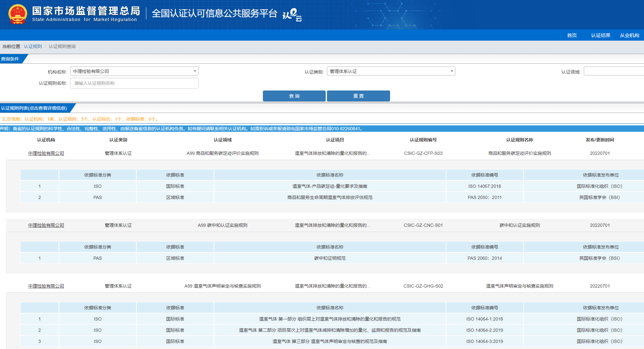Select standard name 商品和服务生命周期温室气体排放评估规范
This screenshot has height=349, width=644.
point(330,197)
